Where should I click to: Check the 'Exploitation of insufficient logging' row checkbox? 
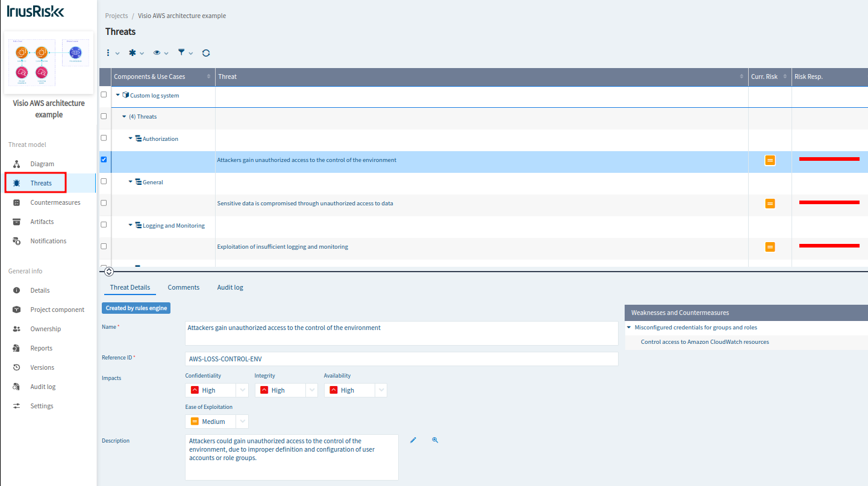tap(104, 246)
